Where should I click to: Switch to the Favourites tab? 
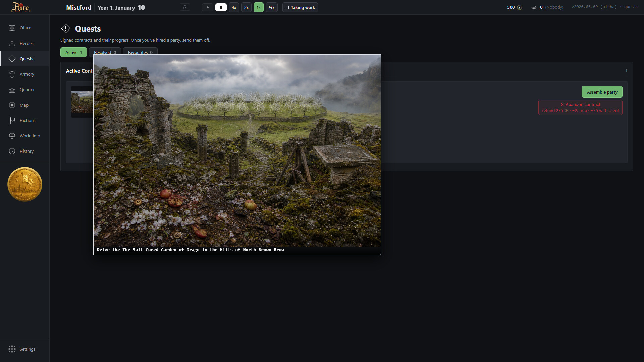pyautogui.click(x=140, y=51)
